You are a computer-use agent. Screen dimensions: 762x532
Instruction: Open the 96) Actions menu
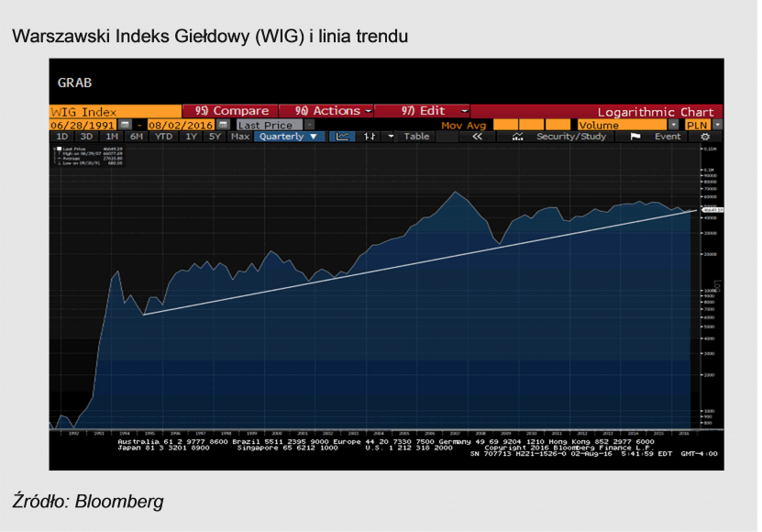(x=326, y=111)
